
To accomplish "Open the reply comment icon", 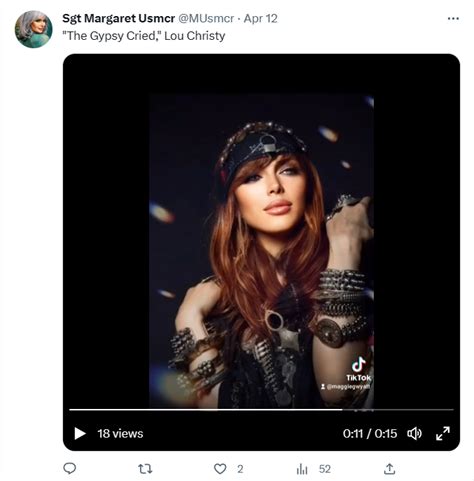I will pyautogui.click(x=70, y=469).
